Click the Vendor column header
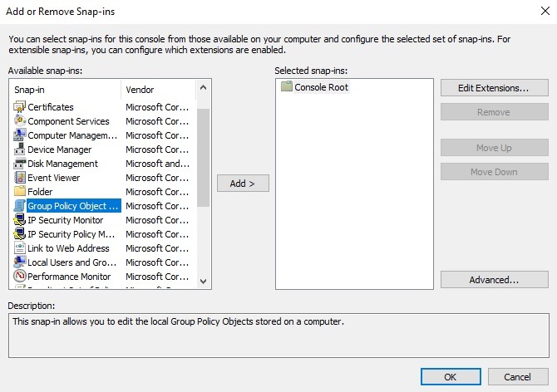 pyautogui.click(x=159, y=90)
